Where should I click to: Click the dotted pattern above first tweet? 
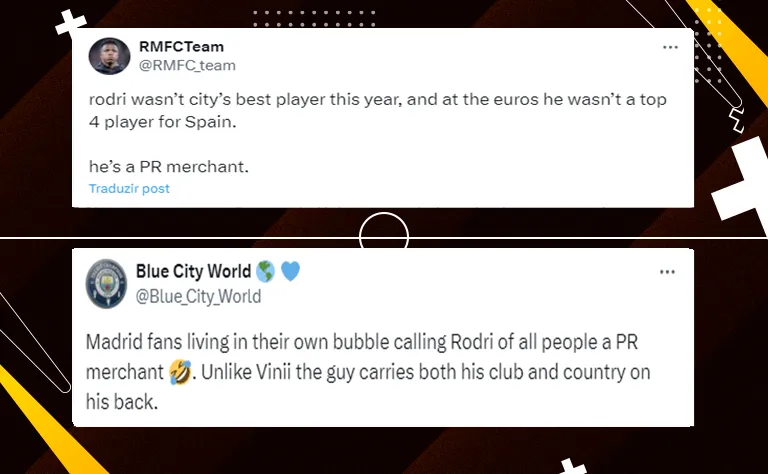314,18
